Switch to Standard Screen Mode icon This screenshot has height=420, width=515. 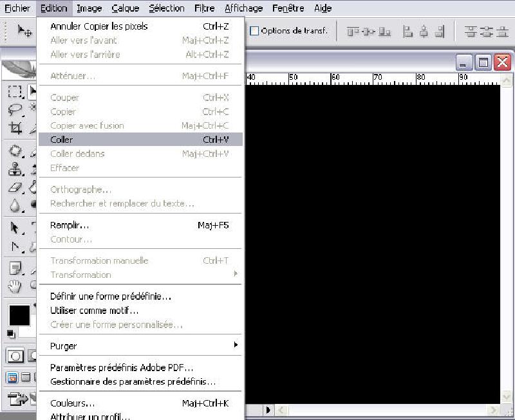[12, 378]
